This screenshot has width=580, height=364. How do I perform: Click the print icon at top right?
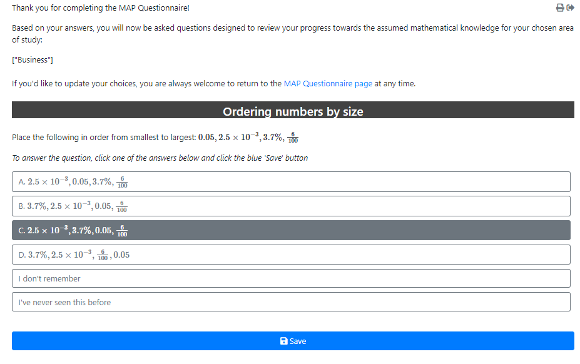tap(560, 8)
